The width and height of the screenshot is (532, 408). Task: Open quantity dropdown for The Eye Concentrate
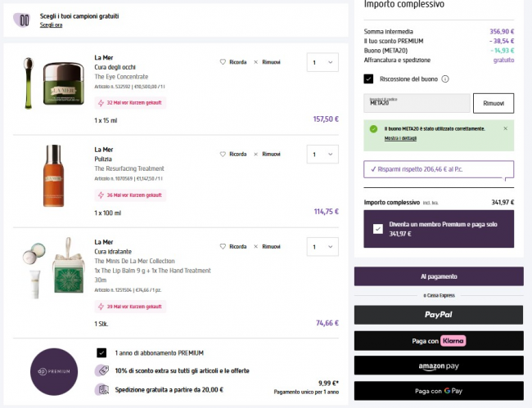coord(322,62)
